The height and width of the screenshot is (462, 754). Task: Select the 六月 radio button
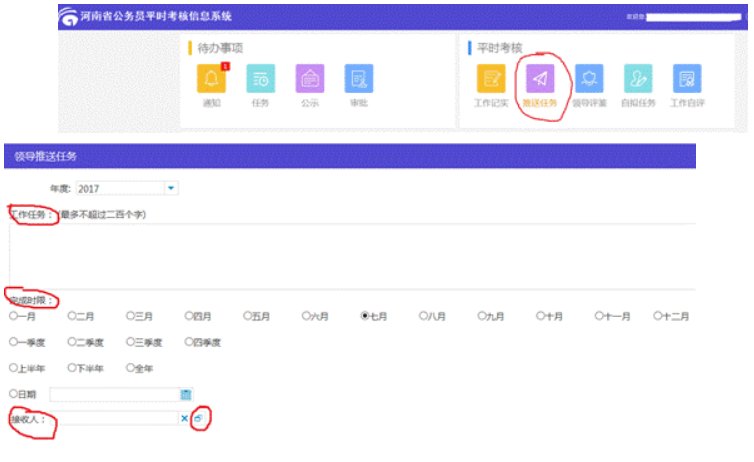point(306,316)
